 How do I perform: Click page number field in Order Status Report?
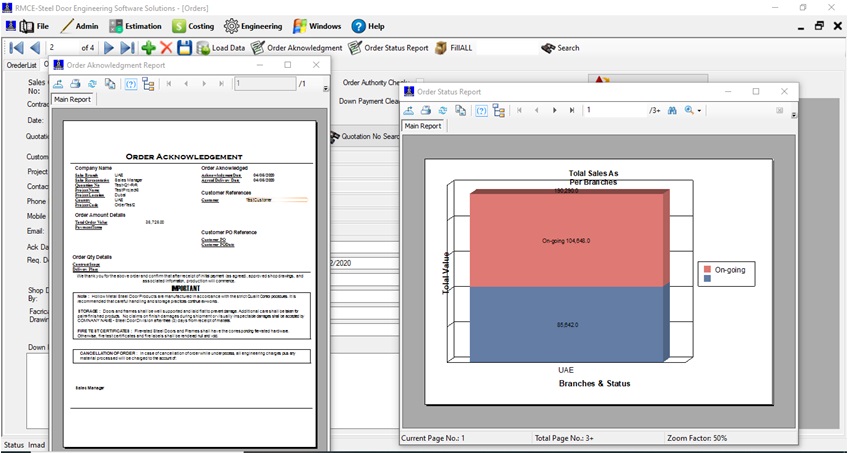pyautogui.click(x=615, y=110)
